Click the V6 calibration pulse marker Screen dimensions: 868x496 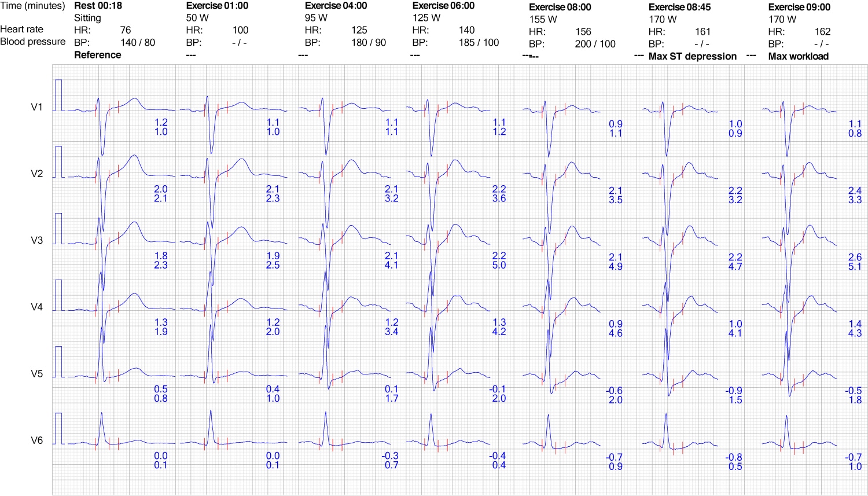(58, 428)
